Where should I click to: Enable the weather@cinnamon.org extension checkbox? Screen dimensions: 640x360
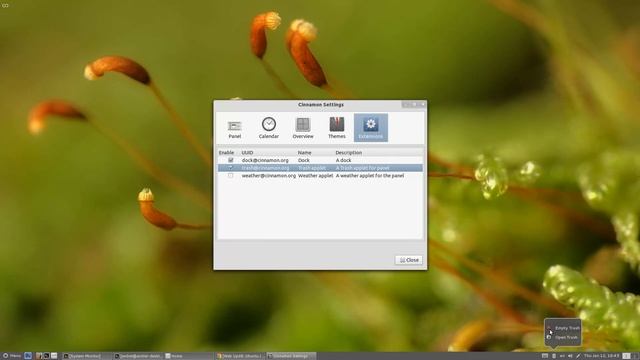(231, 176)
